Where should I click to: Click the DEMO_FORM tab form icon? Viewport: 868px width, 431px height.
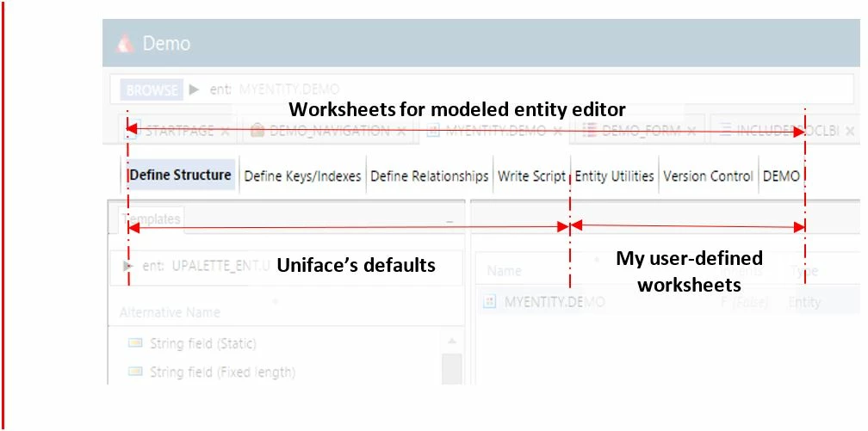point(590,131)
